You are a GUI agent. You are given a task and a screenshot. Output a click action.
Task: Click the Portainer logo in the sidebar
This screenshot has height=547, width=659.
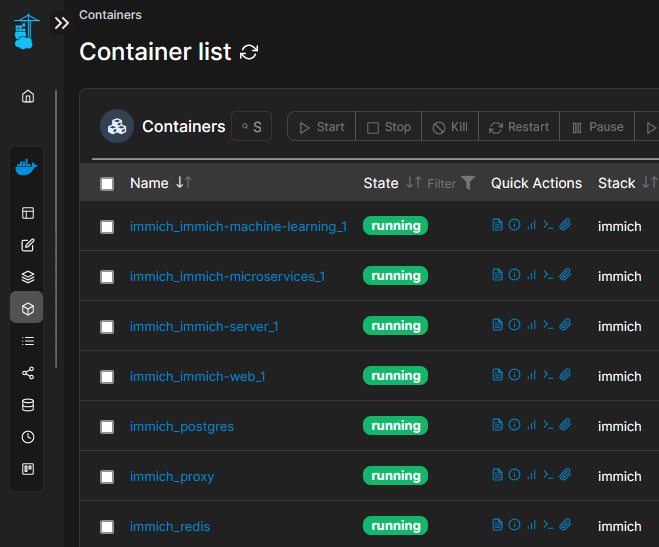26,32
